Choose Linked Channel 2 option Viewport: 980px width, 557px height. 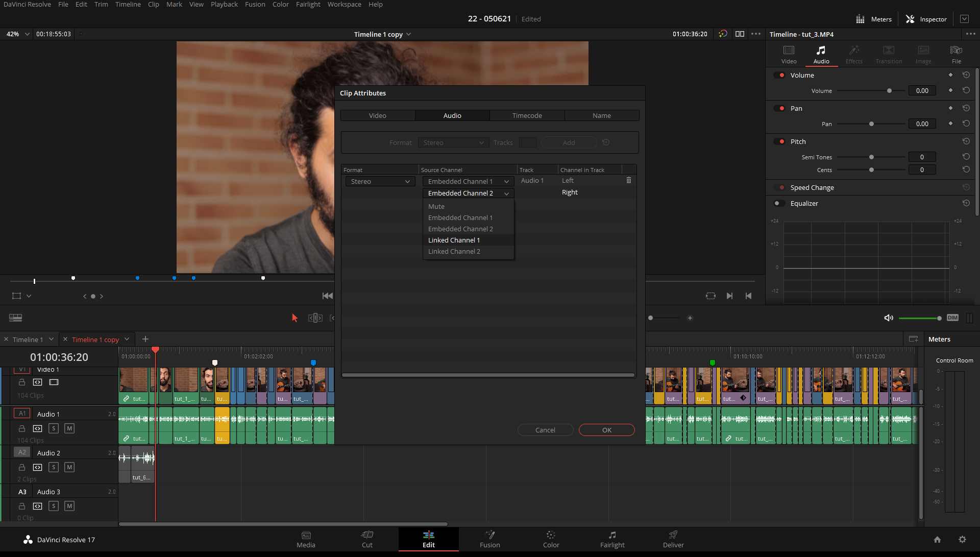point(468,251)
